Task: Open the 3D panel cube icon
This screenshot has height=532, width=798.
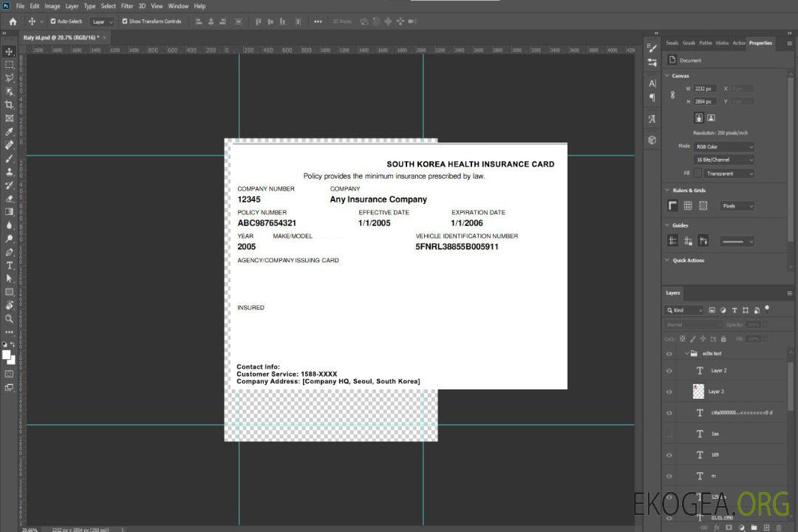Action: [652, 140]
